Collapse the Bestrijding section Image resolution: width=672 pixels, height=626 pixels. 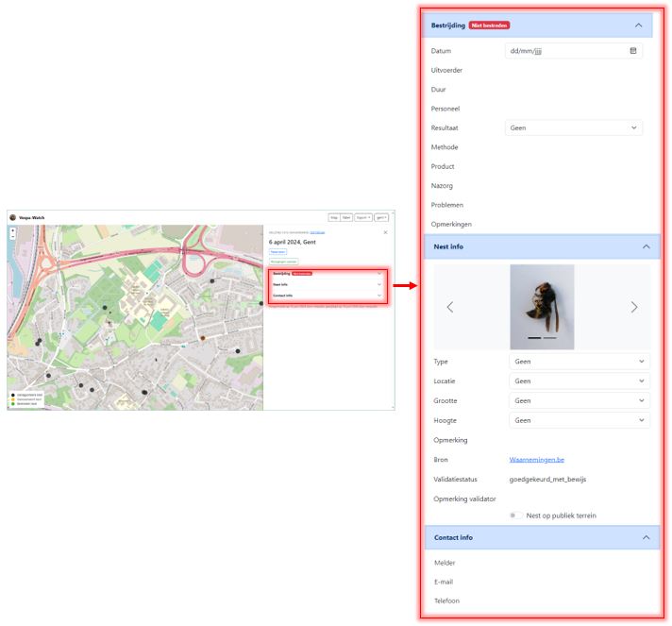(x=638, y=25)
